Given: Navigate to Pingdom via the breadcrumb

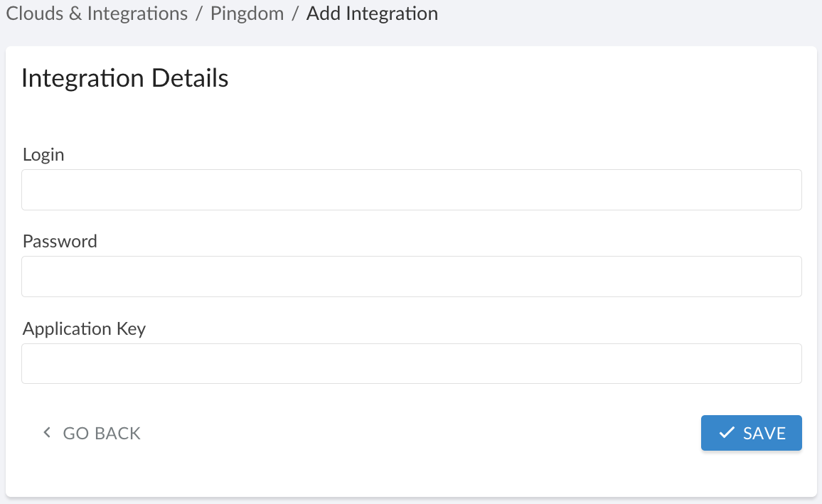Looking at the screenshot, I should 247,14.
